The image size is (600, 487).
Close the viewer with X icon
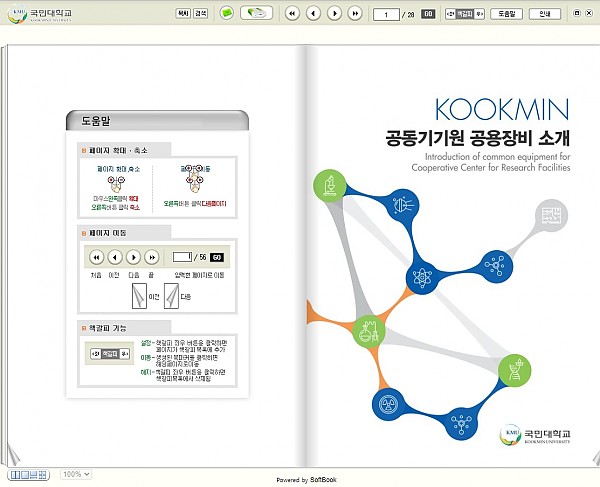[589, 13]
